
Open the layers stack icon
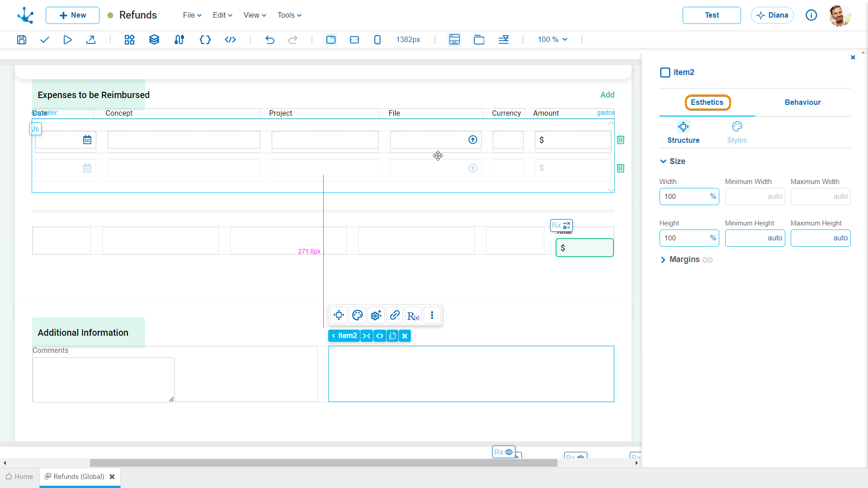point(154,40)
